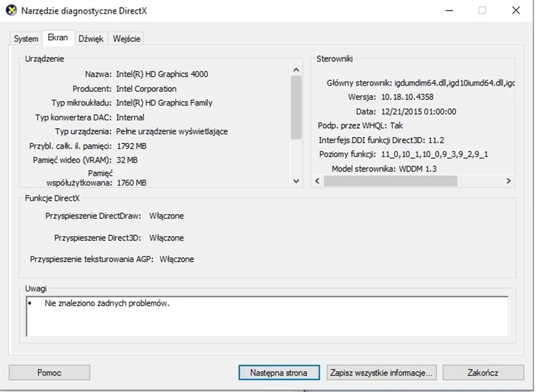The image size is (536, 392).
Task: Click DirectDraw acceleration status Włączone
Action: 167,216
